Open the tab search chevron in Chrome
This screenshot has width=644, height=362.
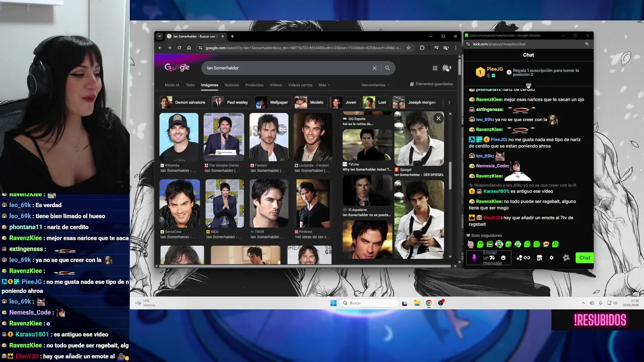pyautogui.click(x=159, y=36)
